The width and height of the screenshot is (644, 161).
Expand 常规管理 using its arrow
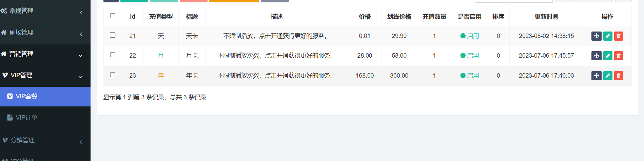click(81, 13)
